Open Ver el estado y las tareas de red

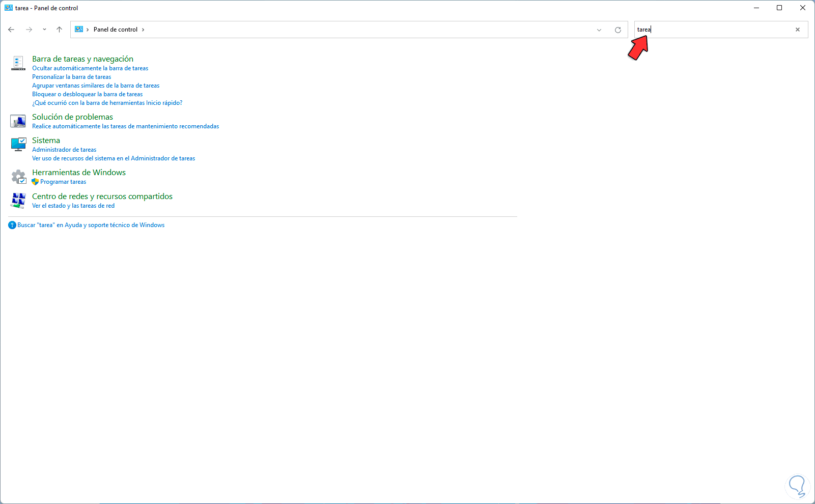[x=73, y=206]
